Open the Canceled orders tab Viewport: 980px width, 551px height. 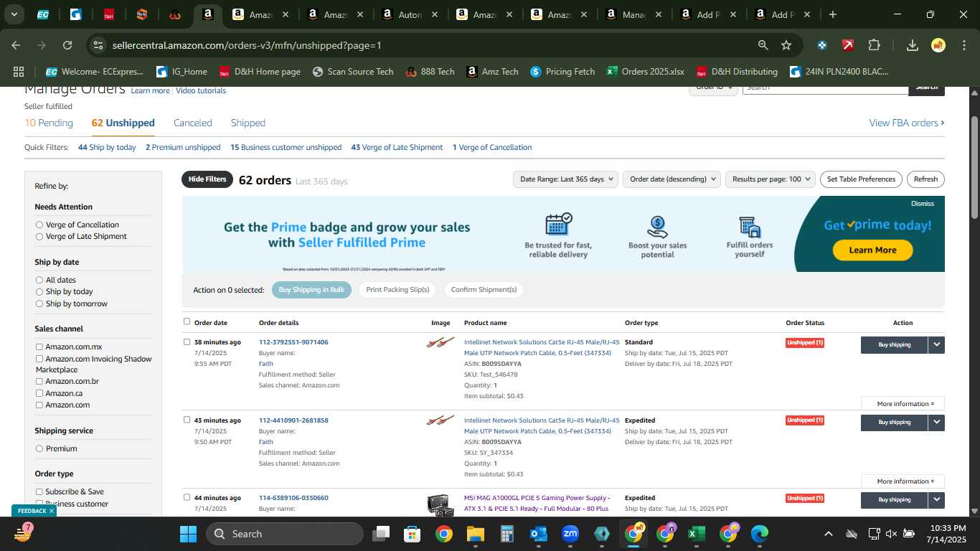point(193,123)
